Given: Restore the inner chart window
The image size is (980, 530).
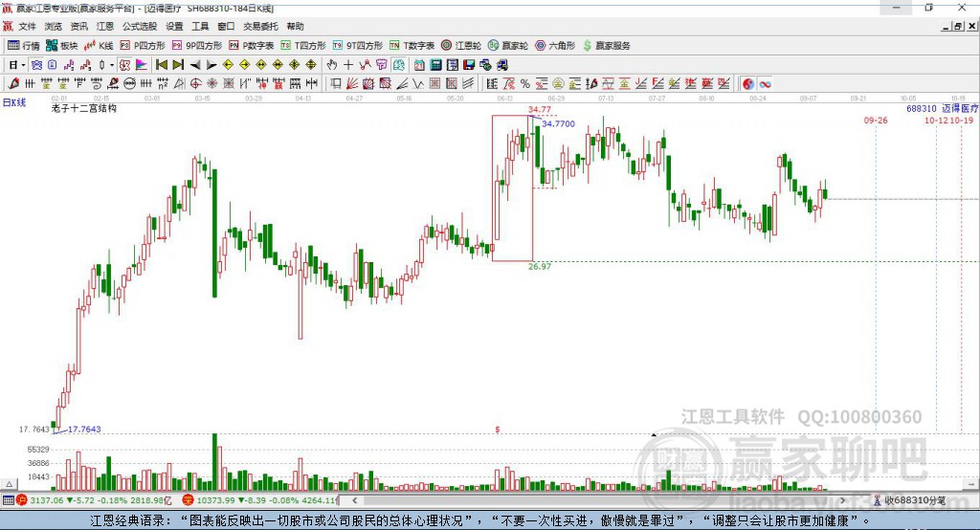Looking at the screenshot, I should [x=958, y=26].
